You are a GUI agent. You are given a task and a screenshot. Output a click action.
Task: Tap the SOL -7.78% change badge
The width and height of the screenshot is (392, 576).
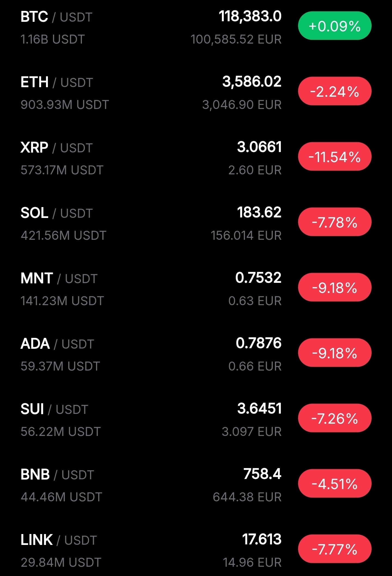335,222
